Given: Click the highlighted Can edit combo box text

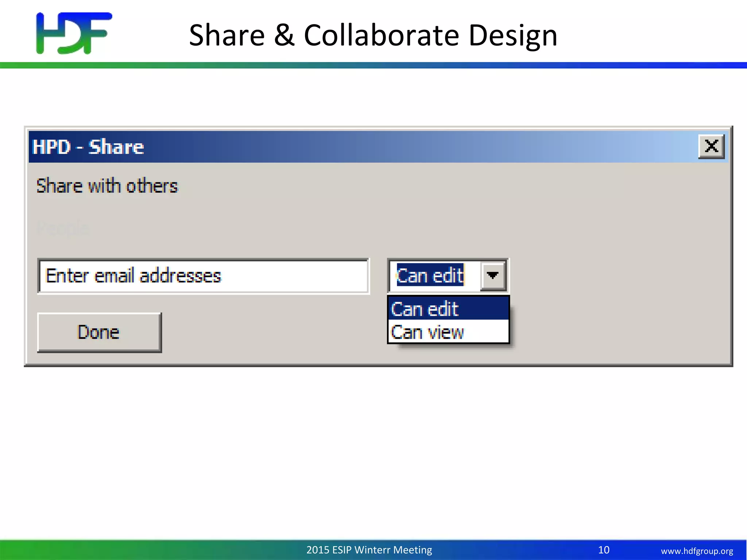Looking at the screenshot, I should tap(430, 275).
